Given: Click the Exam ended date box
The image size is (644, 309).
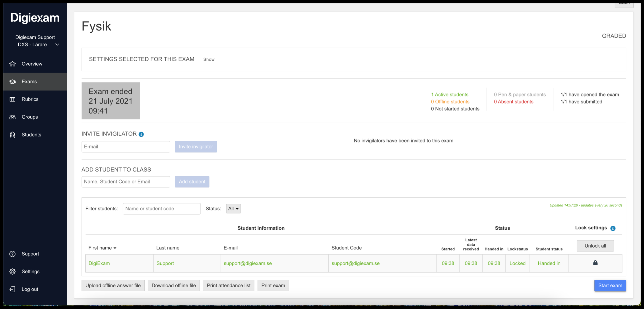Looking at the screenshot, I should (111, 101).
